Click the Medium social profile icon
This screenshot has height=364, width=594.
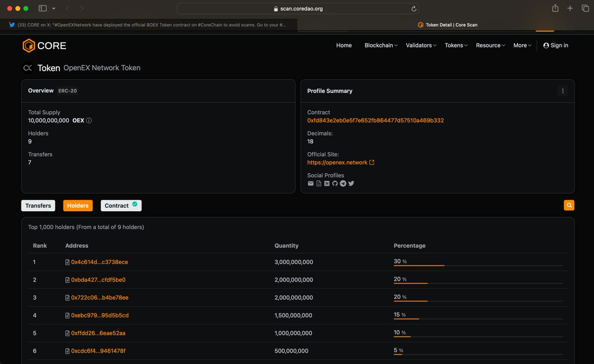click(327, 183)
